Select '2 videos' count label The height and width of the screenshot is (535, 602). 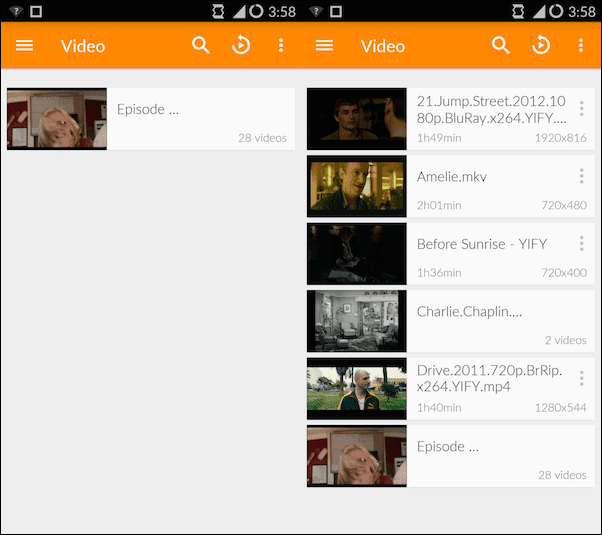566,340
